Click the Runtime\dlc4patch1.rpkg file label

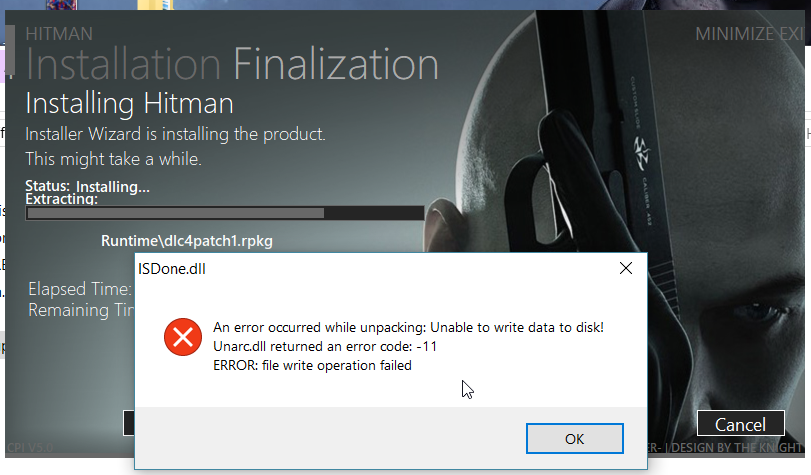click(x=187, y=241)
